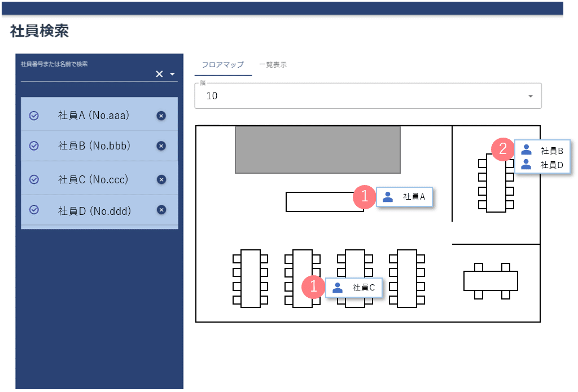This screenshot has width=578, height=392.
Task: Select the 社員D person icon in the cluster popup
Action: tap(526, 165)
